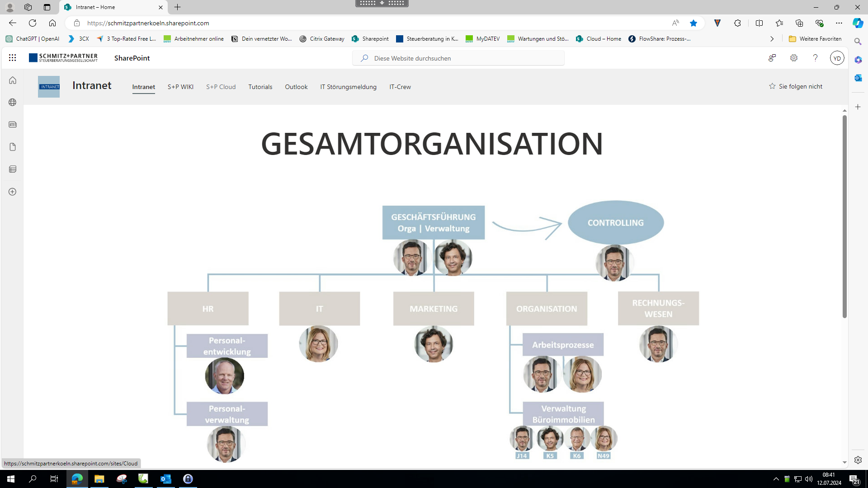Open the My Lists sidebar icon
868x488 pixels.
[x=13, y=169]
